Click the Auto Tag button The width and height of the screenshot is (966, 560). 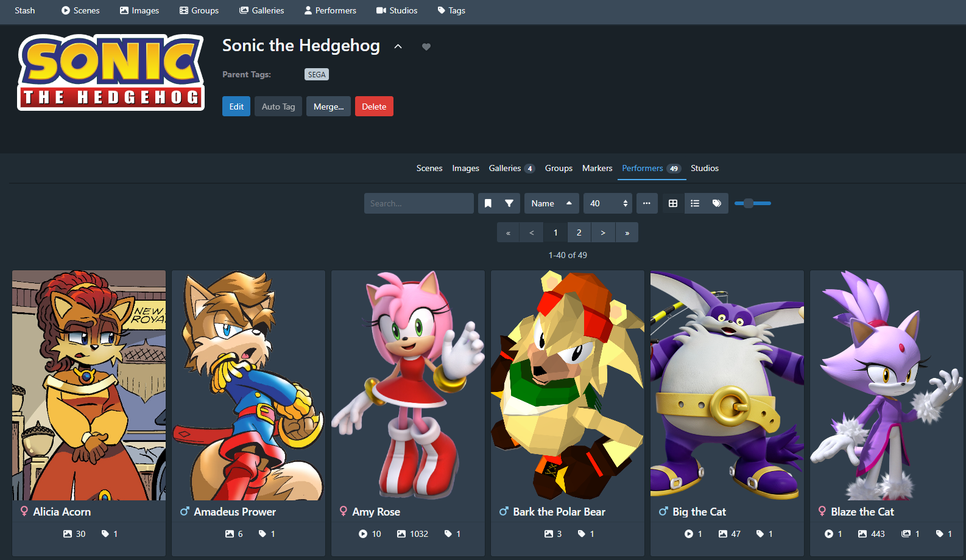278,107
